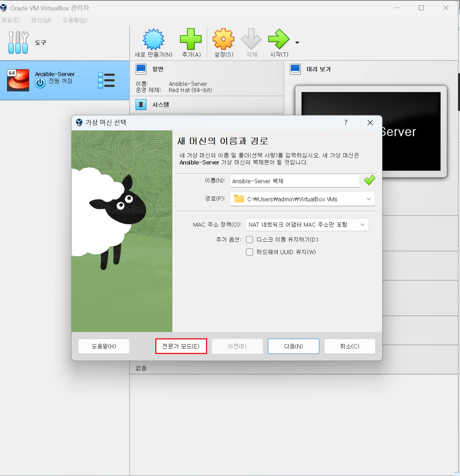This screenshot has height=476, width=460.
Task: Click the VM name input field
Action: pyautogui.click(x=294, y=181)
